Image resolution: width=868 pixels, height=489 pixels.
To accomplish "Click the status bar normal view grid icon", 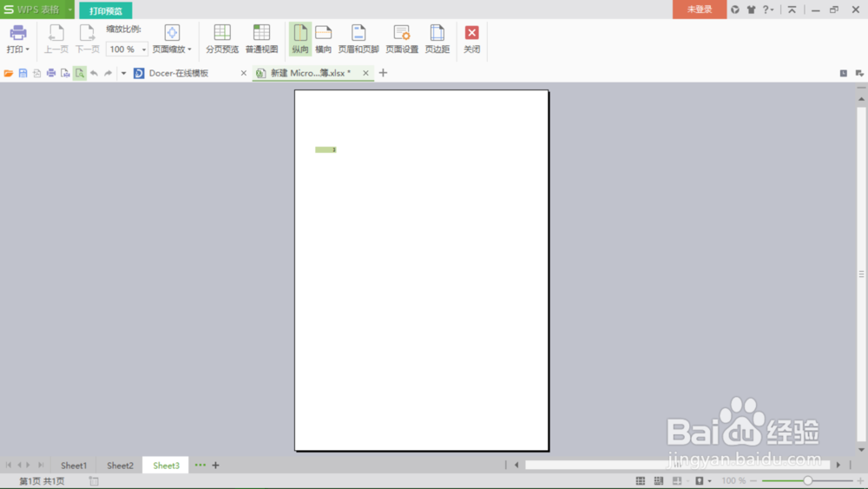I will click(641, 480).
